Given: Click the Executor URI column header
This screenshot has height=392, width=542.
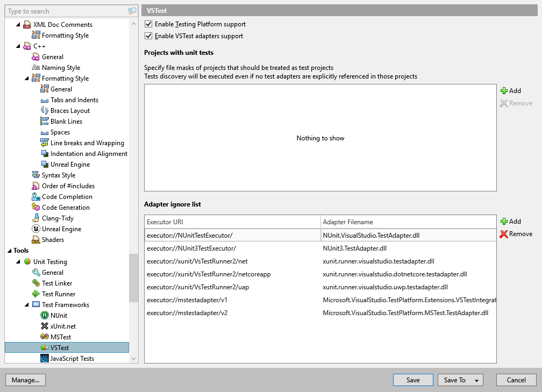Looking at the screenshot, I should point(233,222).
